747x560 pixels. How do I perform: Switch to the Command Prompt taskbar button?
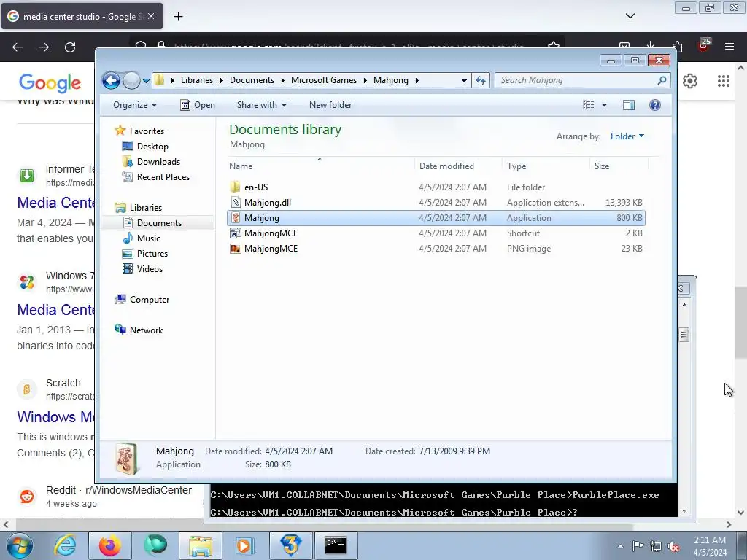pyautogui.click(x=336, y=545)
